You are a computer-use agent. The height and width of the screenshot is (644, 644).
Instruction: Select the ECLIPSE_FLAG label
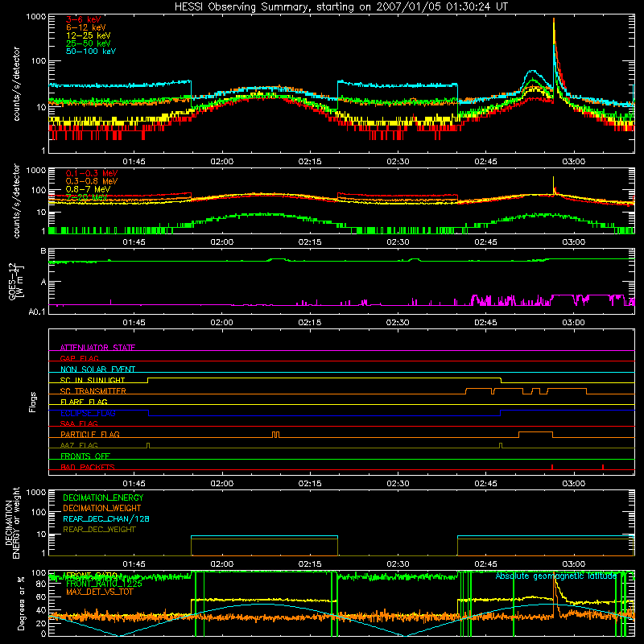point(88,413)
